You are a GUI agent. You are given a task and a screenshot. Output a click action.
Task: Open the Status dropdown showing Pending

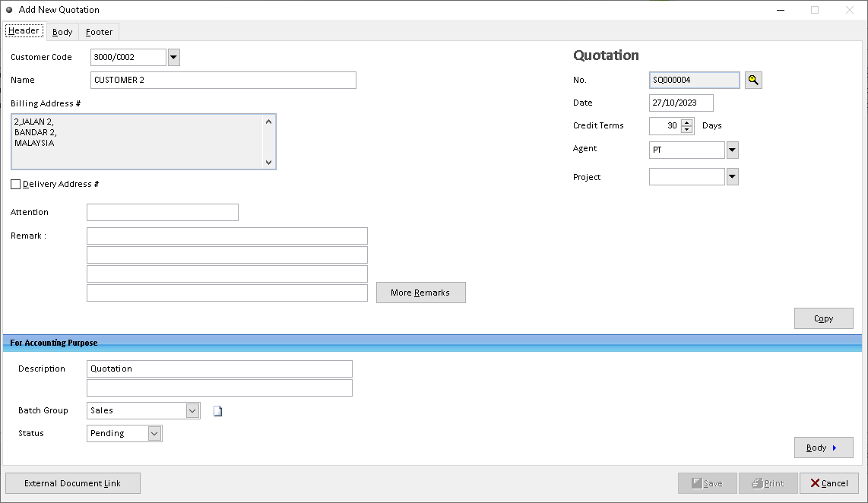pyautogui.click(x=154, y=433)
